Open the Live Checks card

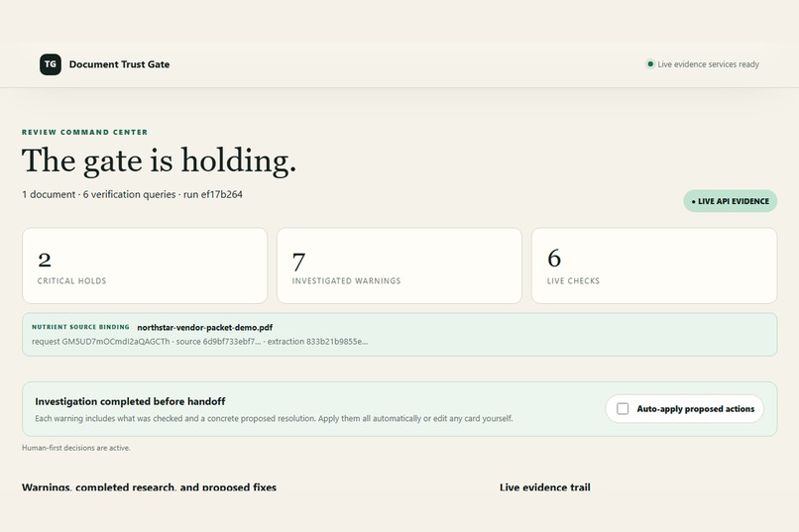pyautogui.click(x=654, y=266)
